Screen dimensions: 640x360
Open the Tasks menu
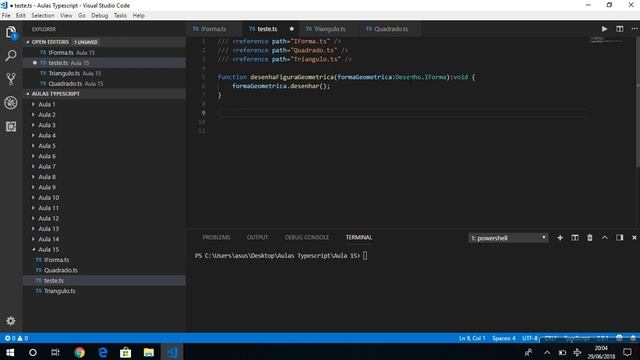click(120, 16)
